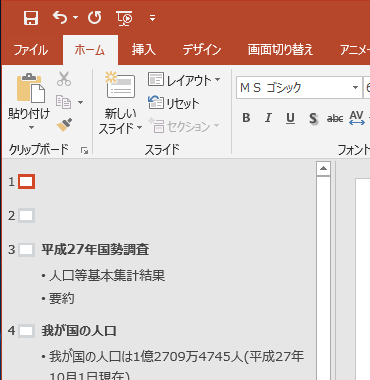
Task: Select slide 4 icon in outline
Action: pyautogui.click(x=27, y=331)
